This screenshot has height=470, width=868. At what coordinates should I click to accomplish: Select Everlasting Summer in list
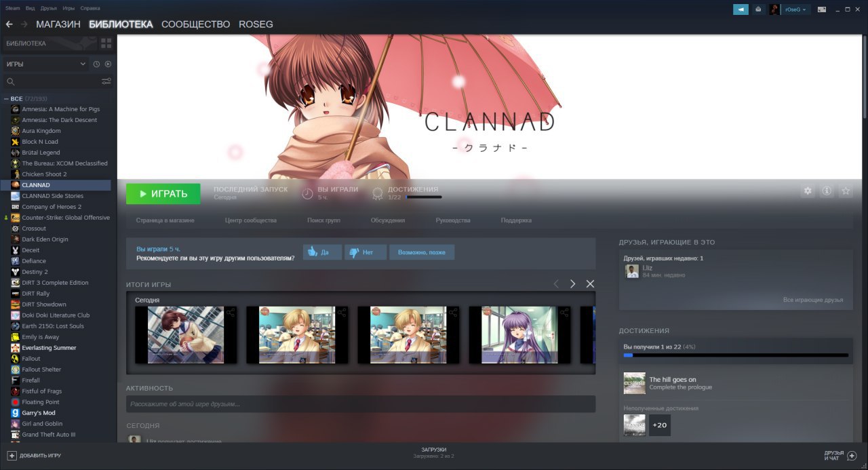[49, 348]
